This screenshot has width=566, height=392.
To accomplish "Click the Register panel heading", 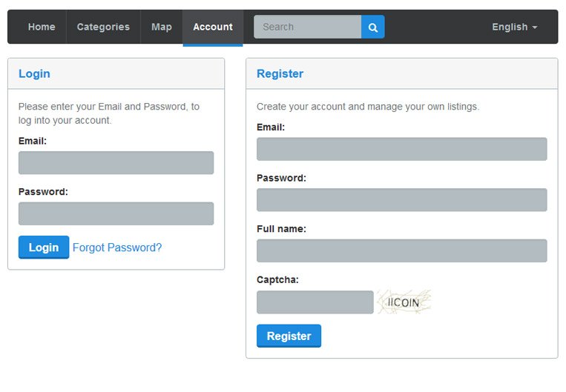I will coord(280,73).
